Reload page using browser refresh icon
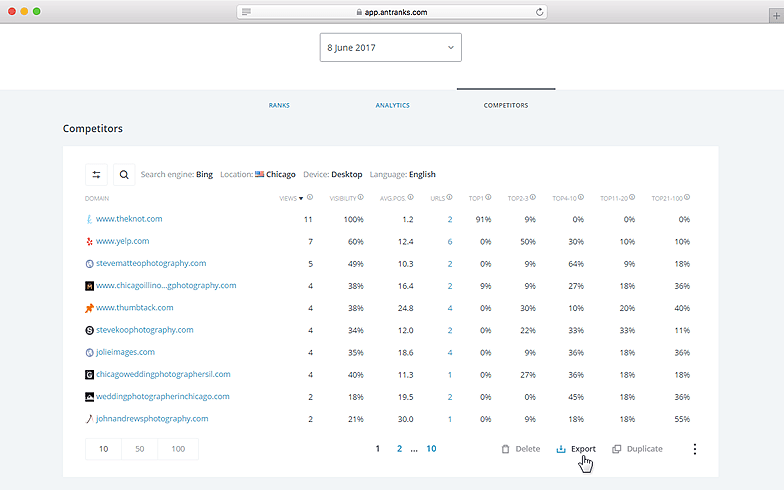Image resolution: width=784 pixels, height=490 pixels. tap(540, 12)
